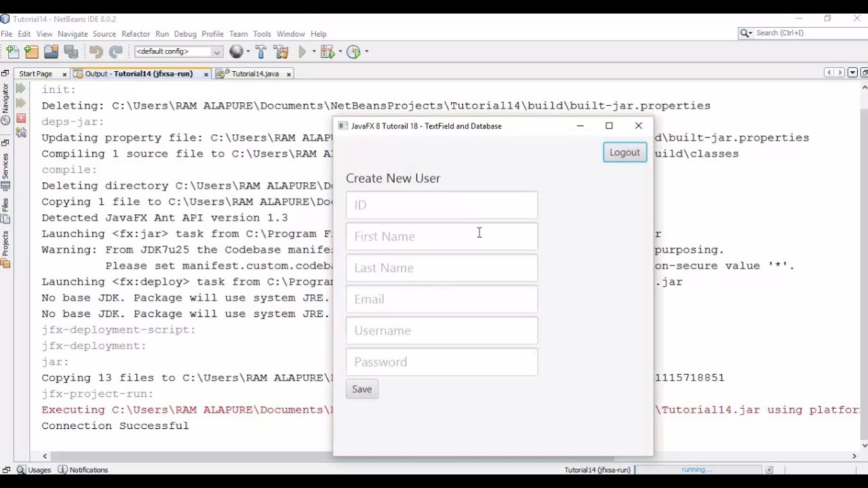Focus the Username text field

click(x=441, y=330)
